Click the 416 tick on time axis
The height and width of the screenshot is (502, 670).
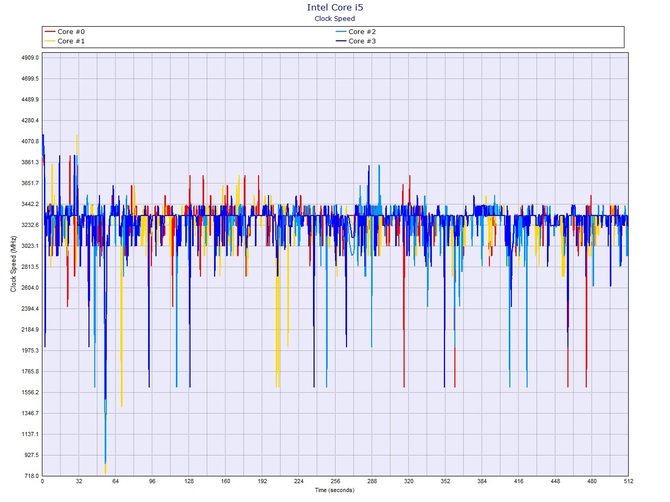(518, 481)
